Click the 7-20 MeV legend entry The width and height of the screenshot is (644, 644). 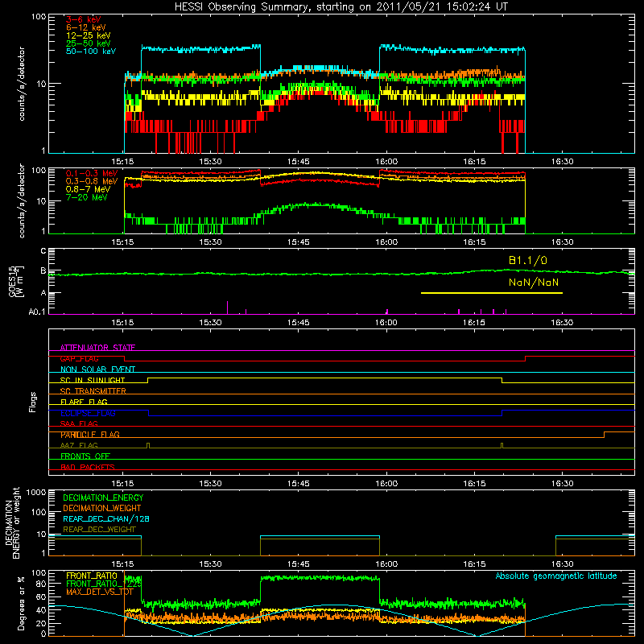click(87, 197)
